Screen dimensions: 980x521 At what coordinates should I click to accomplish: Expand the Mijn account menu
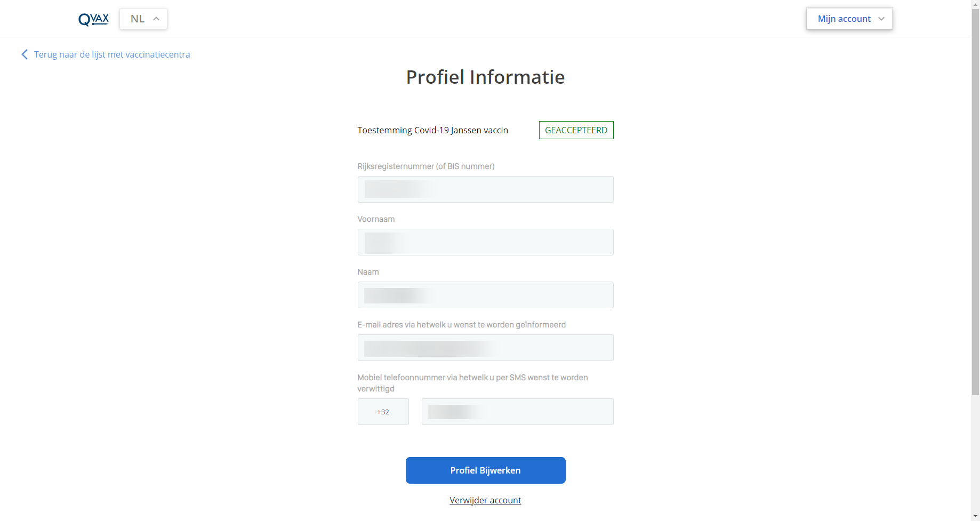849,19
